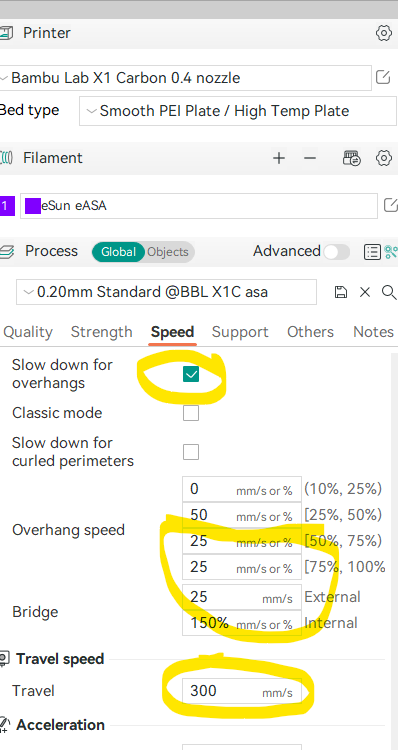Viewport: 398px width, 750px height.
Task: Open the 0.20mm Standard process preset dropdown
Action: 166,292
